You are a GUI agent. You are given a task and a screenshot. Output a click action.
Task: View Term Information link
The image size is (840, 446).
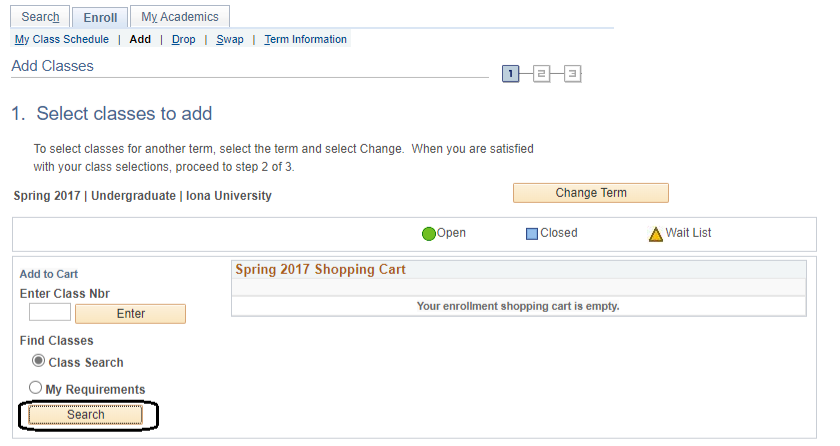coord(306,40)
